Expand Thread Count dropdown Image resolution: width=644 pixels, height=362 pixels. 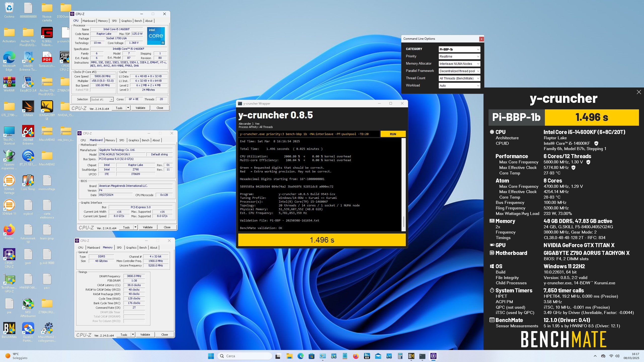pos(459,78)
